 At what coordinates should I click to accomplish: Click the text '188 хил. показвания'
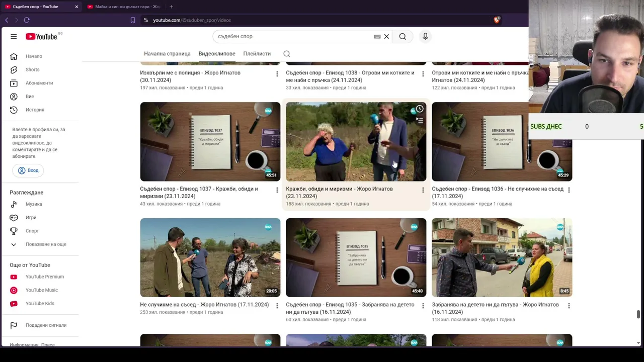pos(307,204)
